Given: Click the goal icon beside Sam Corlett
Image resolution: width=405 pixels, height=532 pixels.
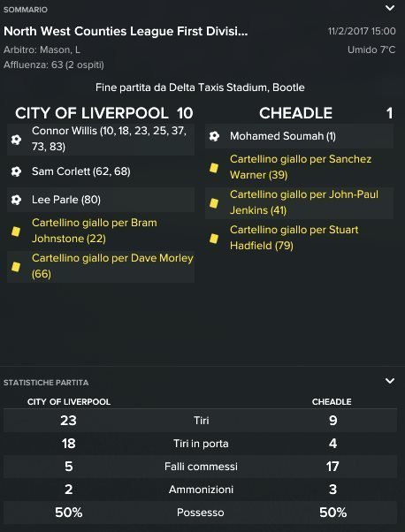Looking at the screenshot, I should [x=16, y=171].
